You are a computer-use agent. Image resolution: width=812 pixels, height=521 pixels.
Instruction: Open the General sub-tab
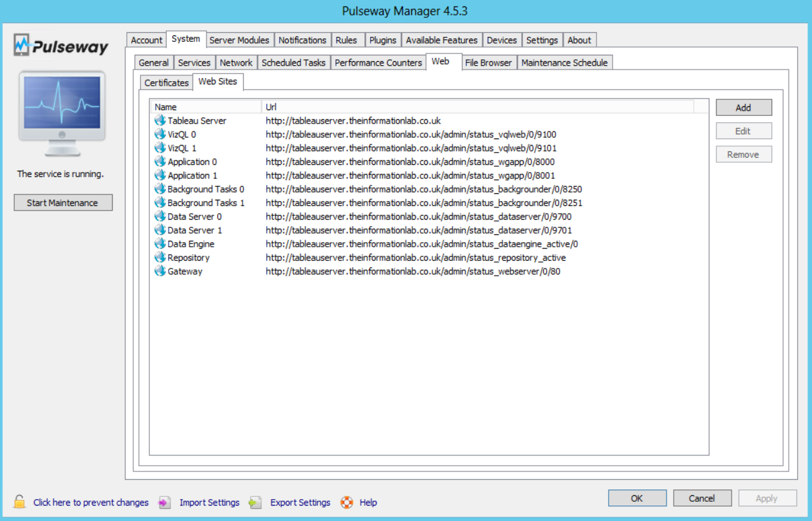tap(154, 62)
